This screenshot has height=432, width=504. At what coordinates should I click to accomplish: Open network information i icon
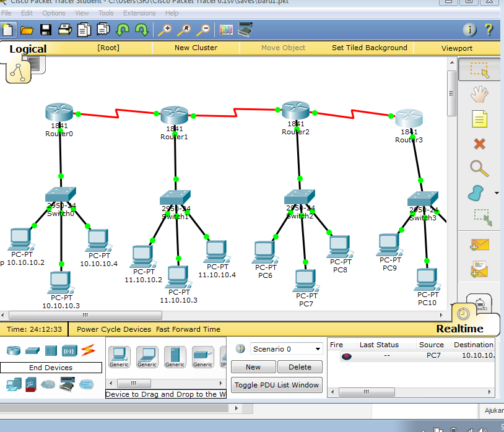(x=469, y=30)
